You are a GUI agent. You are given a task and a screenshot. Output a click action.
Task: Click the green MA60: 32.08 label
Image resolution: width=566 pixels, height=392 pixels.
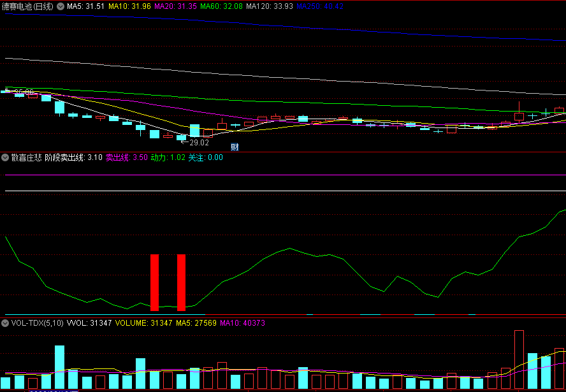[x=221, y=6]
